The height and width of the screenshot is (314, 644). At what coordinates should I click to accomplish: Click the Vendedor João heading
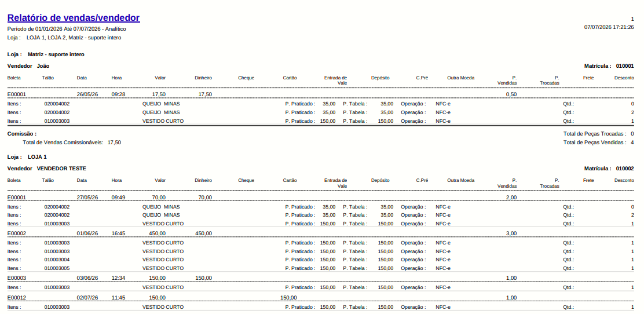29,66
